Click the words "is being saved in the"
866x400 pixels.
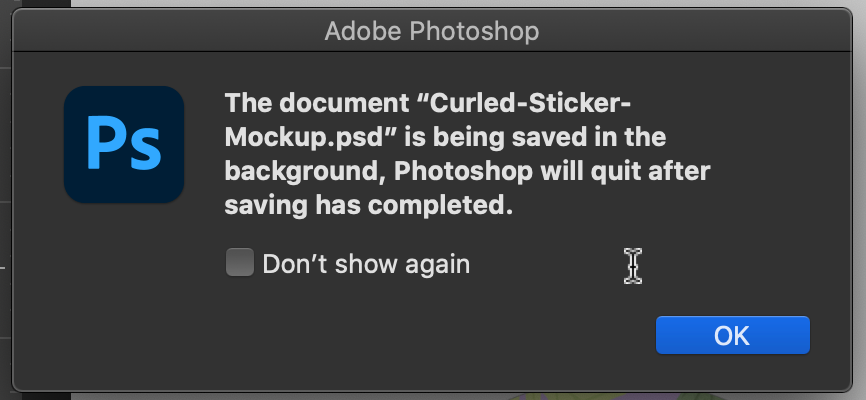[526, 136]
